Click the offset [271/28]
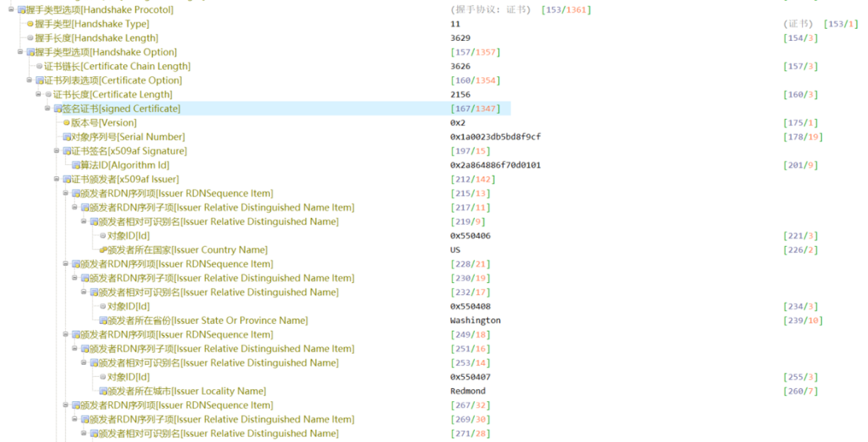Viewport: 868px width, 442px height. pos(470,434)
